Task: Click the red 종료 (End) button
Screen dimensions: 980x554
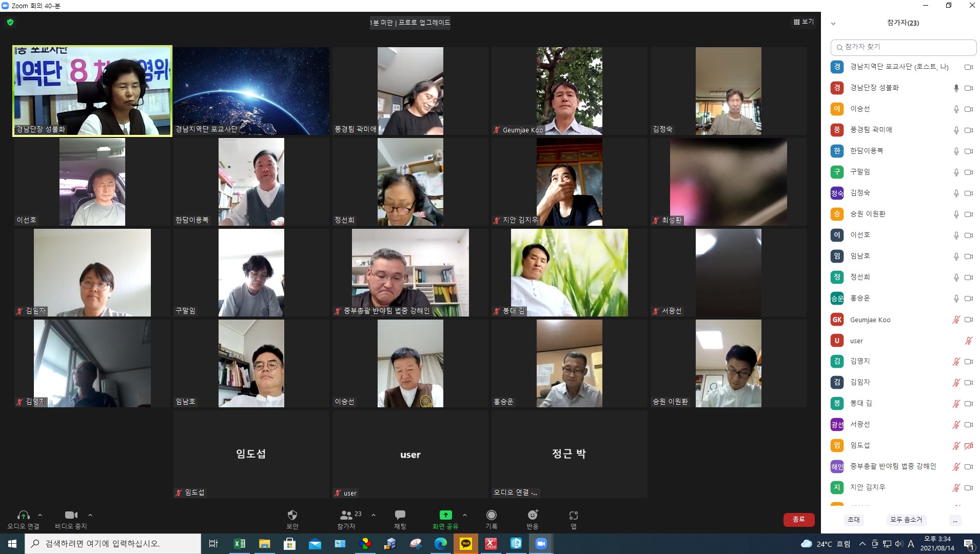Action: click(x=799, y=520)
